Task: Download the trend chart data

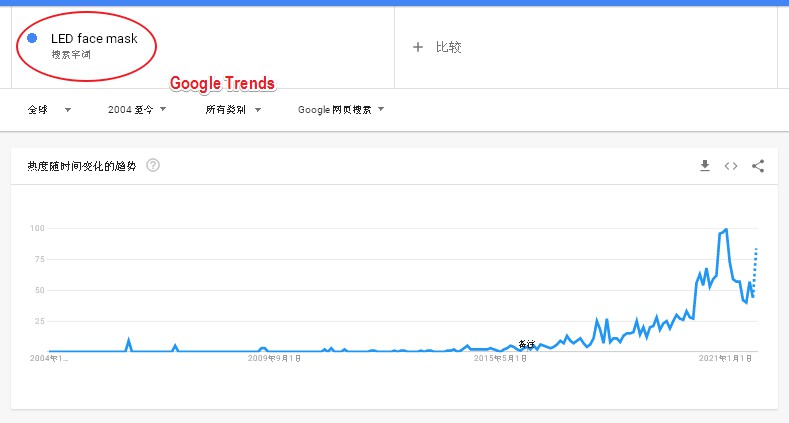Action: click(705, 165)
